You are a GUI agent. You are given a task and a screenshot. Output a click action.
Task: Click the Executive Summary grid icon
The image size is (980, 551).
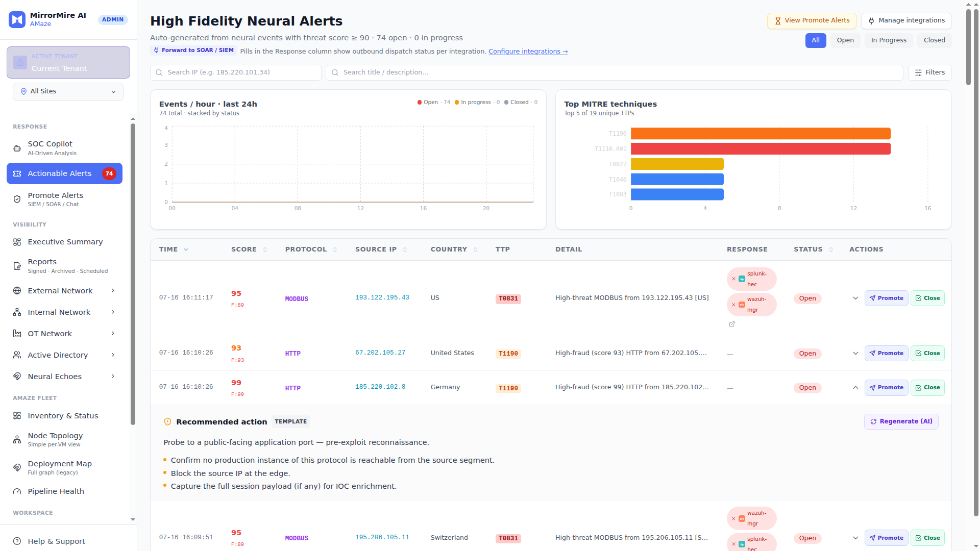click(17, 242)
